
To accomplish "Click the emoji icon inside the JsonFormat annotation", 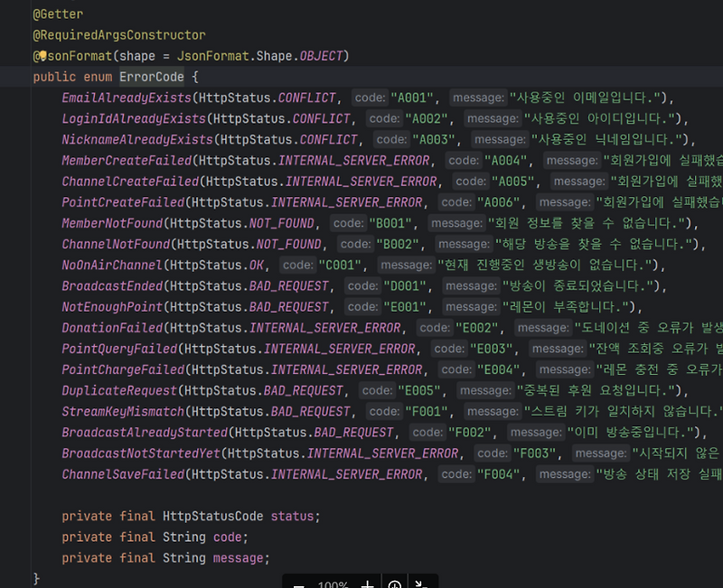I will [42, 55].
